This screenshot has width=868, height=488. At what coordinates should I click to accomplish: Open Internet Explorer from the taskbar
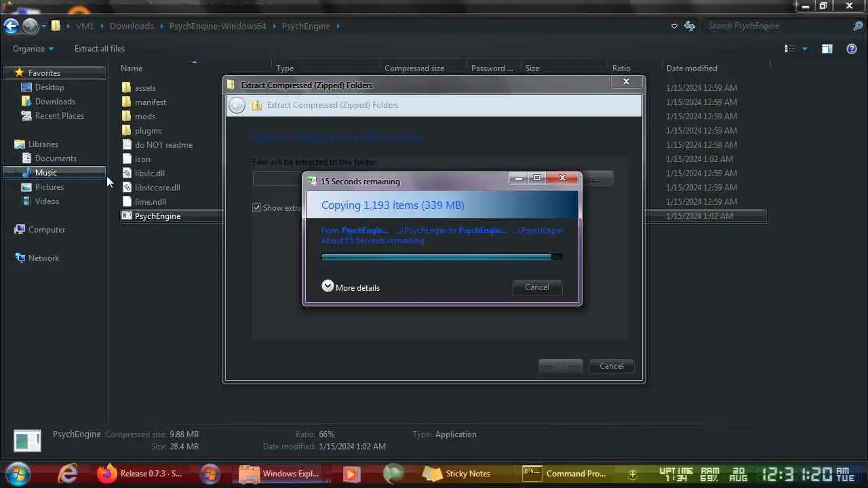coord(68,473)
